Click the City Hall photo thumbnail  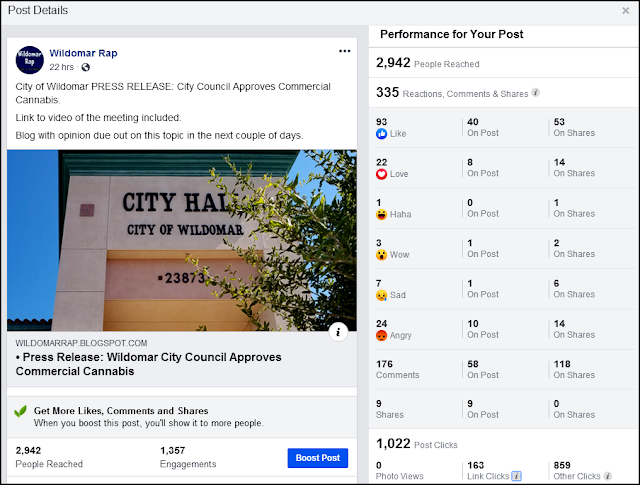pos(182,240)
